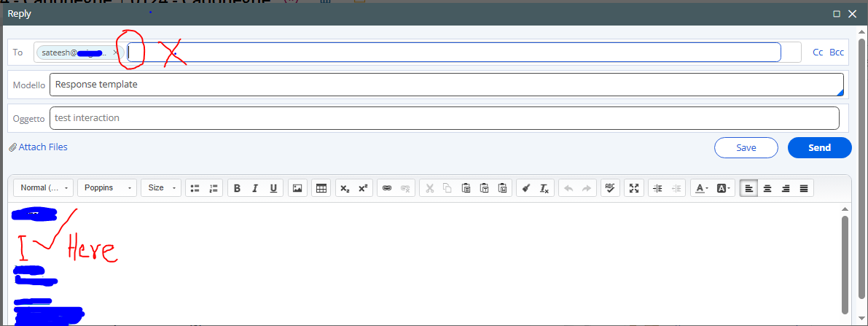Image resolution: width=868 pixels, height=326 pixels.
Task: Send the reply email
Action: click(819, 147)
